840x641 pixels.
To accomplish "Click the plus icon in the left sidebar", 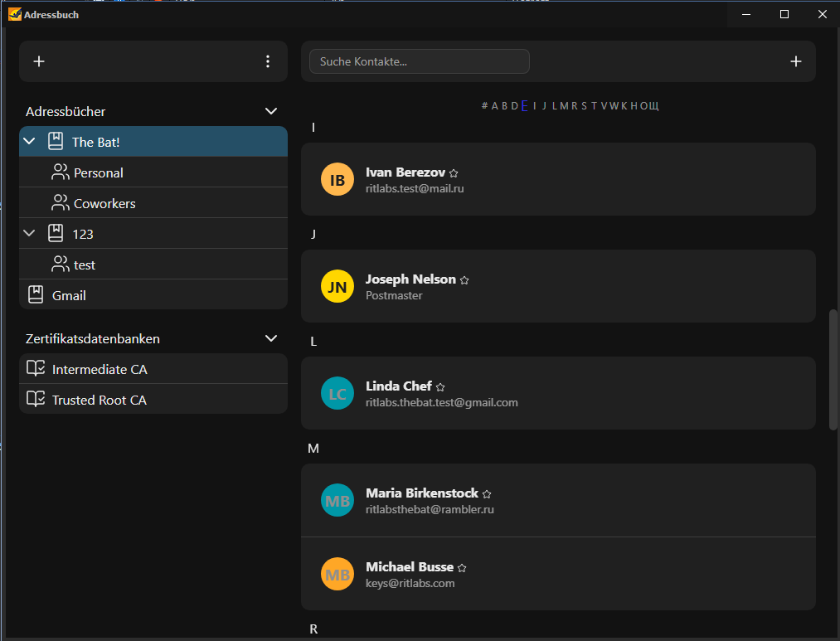I will 39,61.
